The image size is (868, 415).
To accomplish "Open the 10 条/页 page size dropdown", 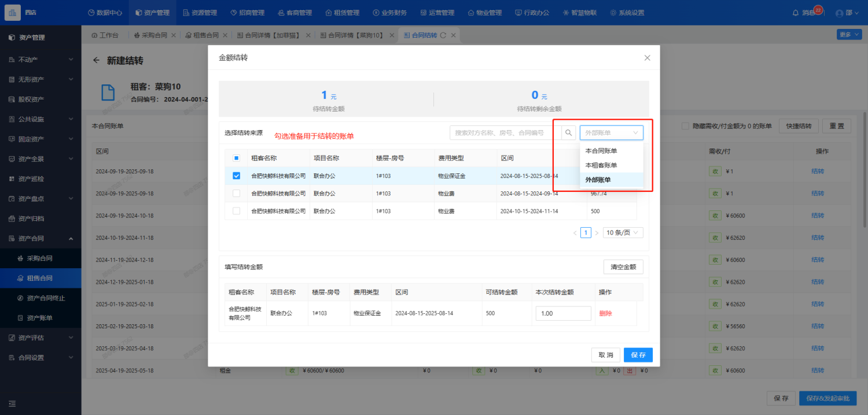I will click(x=623, y=233).
